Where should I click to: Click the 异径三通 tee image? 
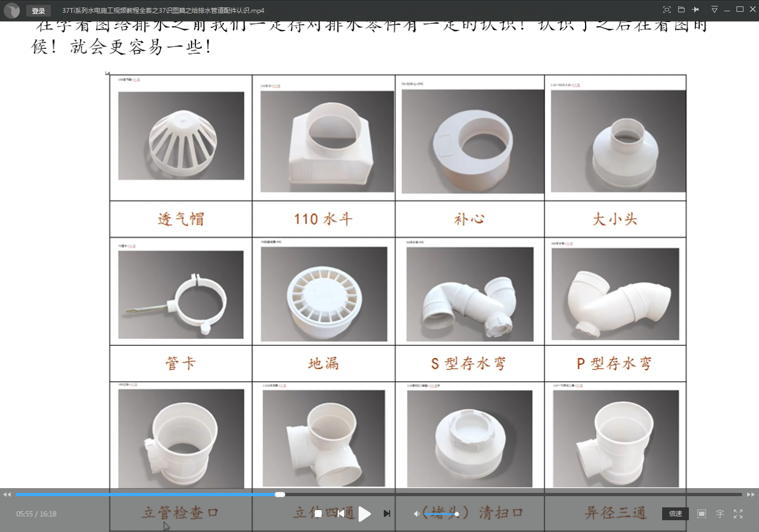click(616, 439)
